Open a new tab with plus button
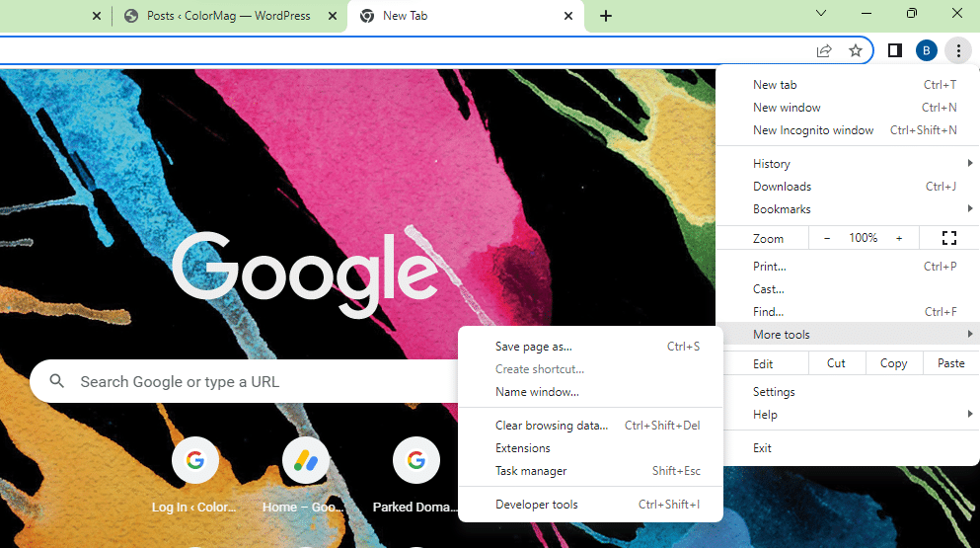Viewport: 980px width, 548px height. tap(606, 16)
